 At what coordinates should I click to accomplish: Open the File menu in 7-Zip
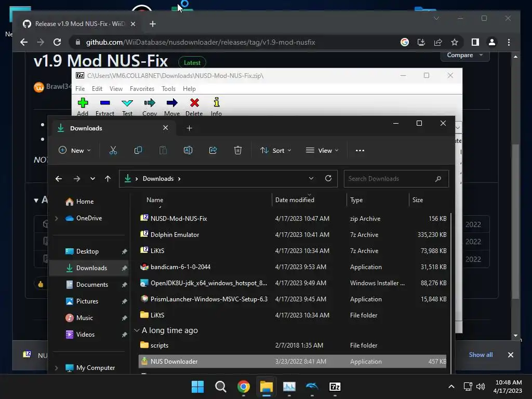80,89
